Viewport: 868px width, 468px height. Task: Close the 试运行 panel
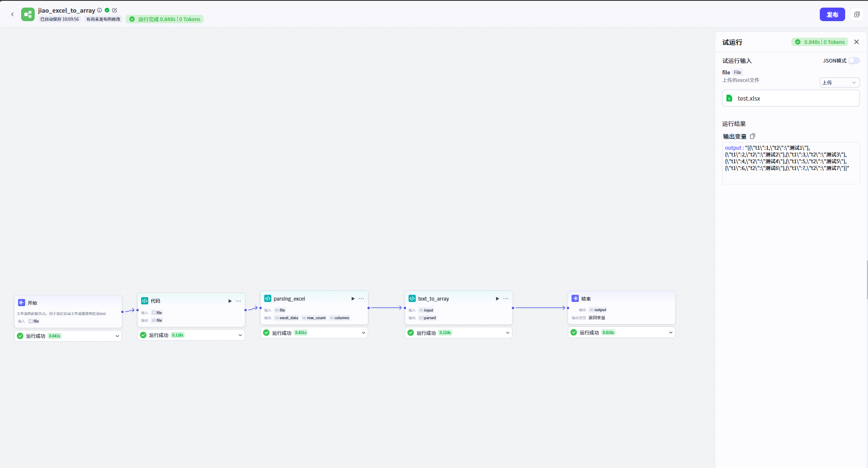[857, 42]
